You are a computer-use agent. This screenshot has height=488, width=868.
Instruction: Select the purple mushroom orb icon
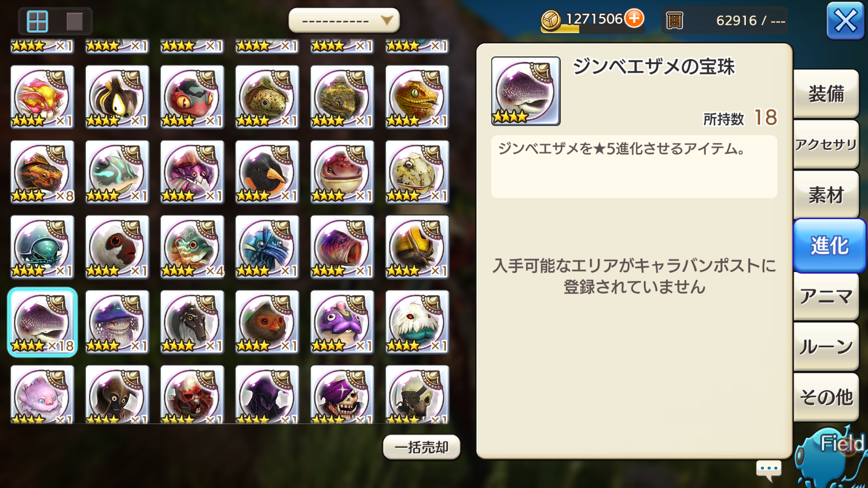(117, 322)
